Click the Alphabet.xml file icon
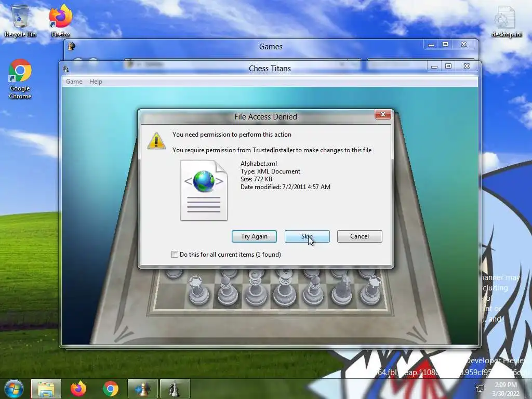 204,190
